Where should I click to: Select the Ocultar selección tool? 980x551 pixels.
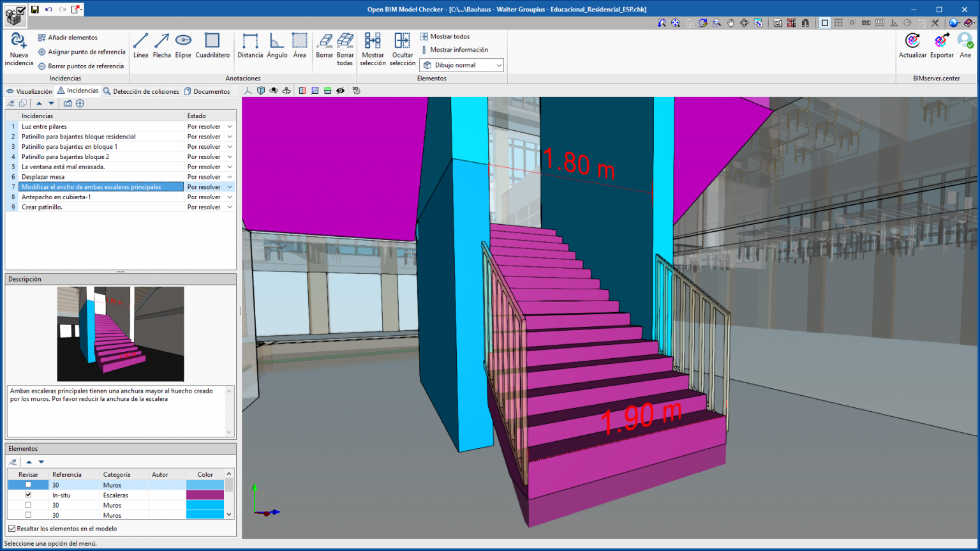[403, 45]
